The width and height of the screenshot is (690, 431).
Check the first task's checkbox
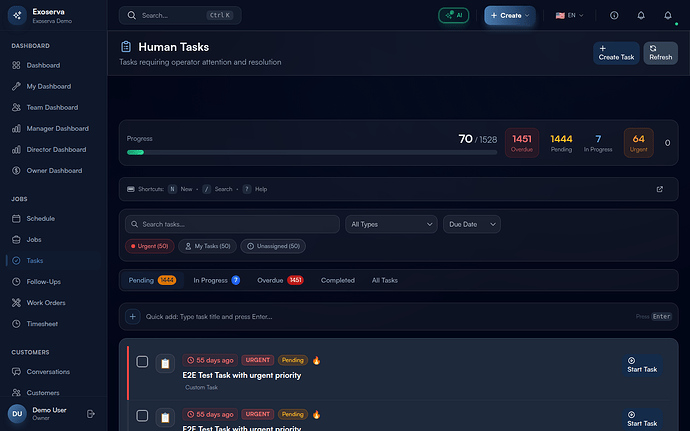pyautogui.click(x=142, y=362)
